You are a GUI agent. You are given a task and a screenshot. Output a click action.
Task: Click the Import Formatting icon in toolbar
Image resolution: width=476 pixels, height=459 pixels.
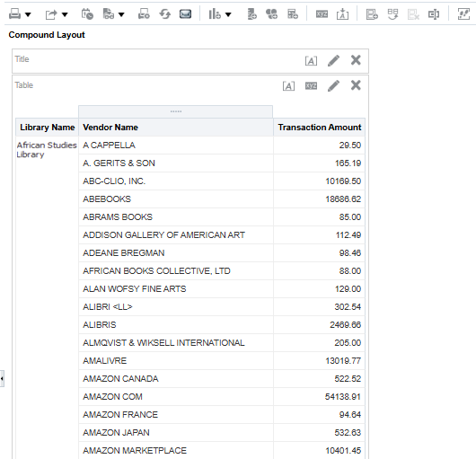[342, 14]
